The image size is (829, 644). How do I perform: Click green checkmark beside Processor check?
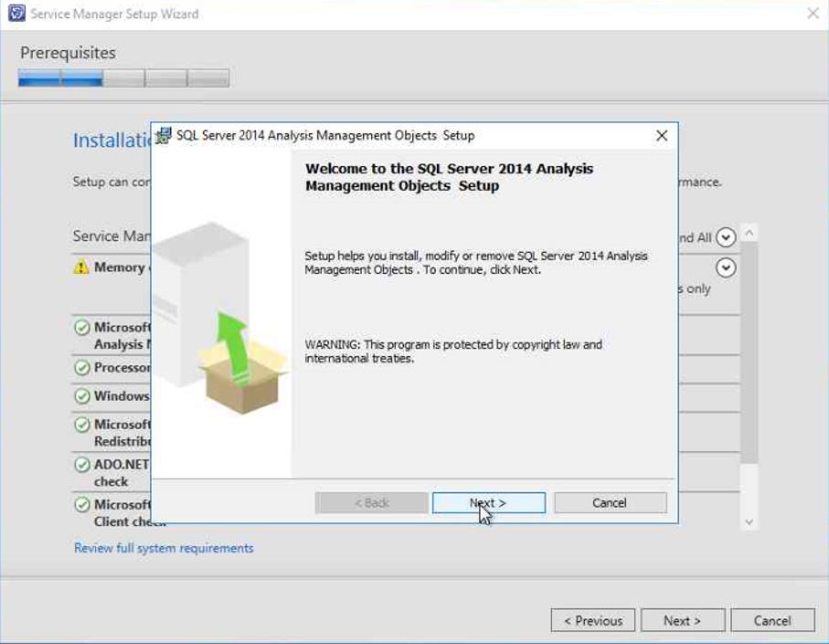pyautogui.click(x=82, y=368)
